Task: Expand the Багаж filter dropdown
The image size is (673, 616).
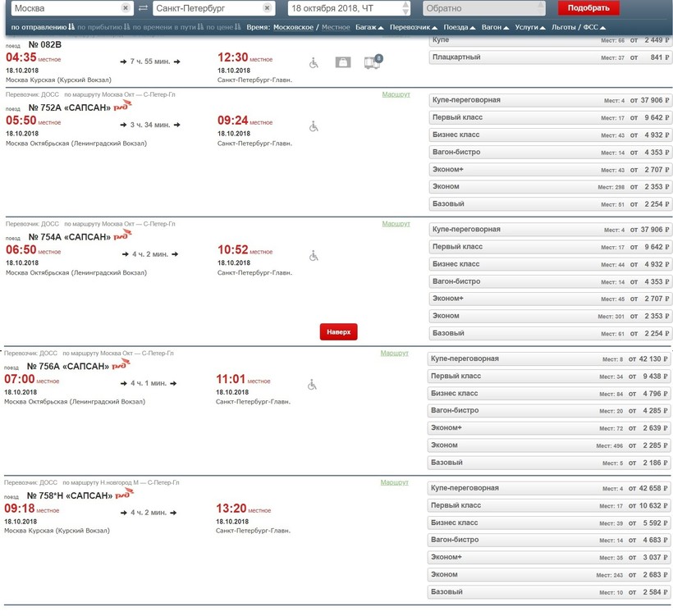Action: (369, 27)
